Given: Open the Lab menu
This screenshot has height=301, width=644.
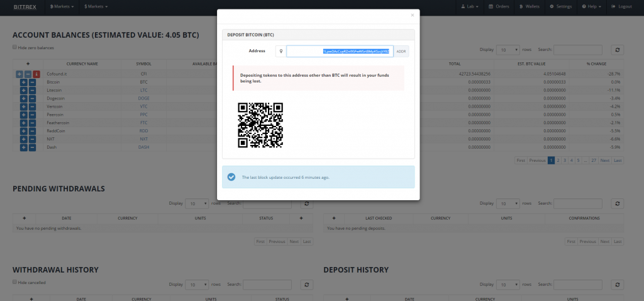Looking at the screenshot, I should (x=470, y=6).
